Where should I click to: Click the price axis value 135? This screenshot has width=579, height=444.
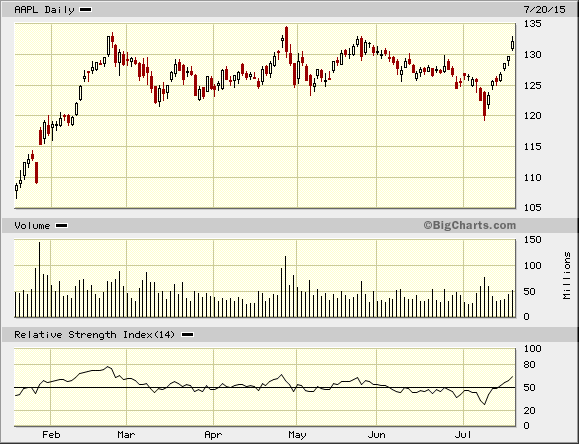click(532, 24)
